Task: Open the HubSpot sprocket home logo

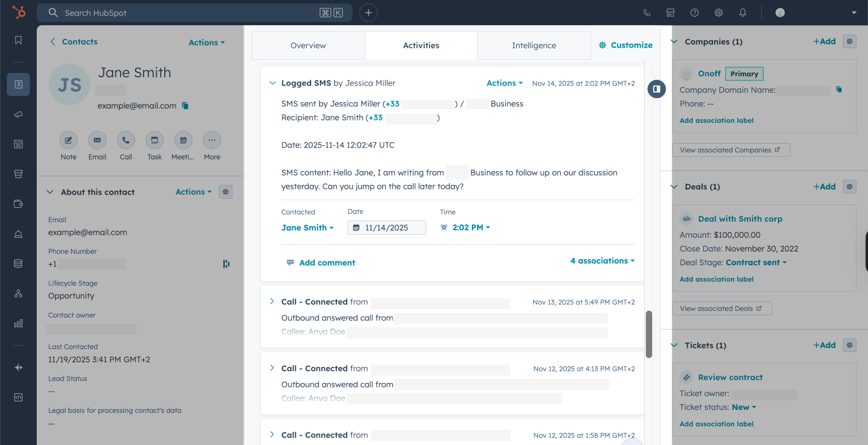Action: point(18,12)
